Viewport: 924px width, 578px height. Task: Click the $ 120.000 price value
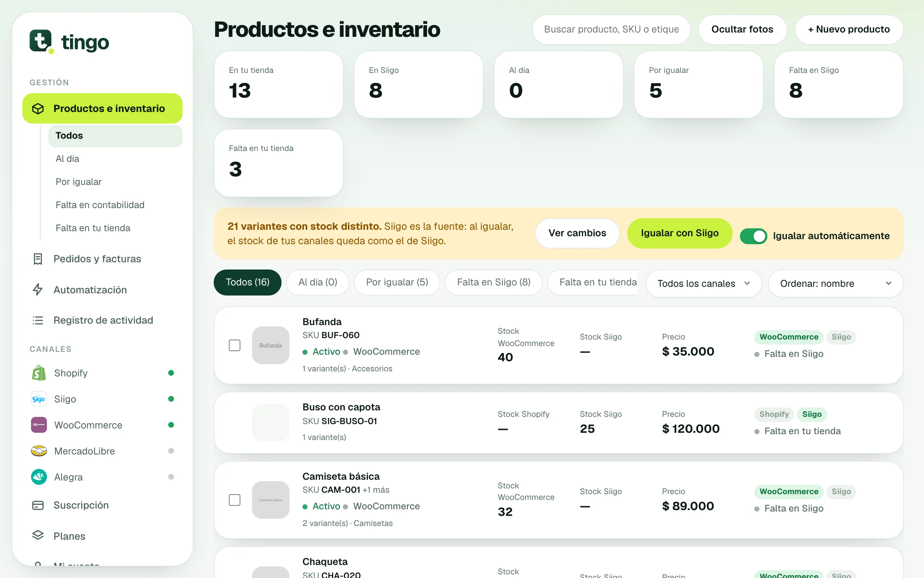pyautogui.click(x=691, y=429)
